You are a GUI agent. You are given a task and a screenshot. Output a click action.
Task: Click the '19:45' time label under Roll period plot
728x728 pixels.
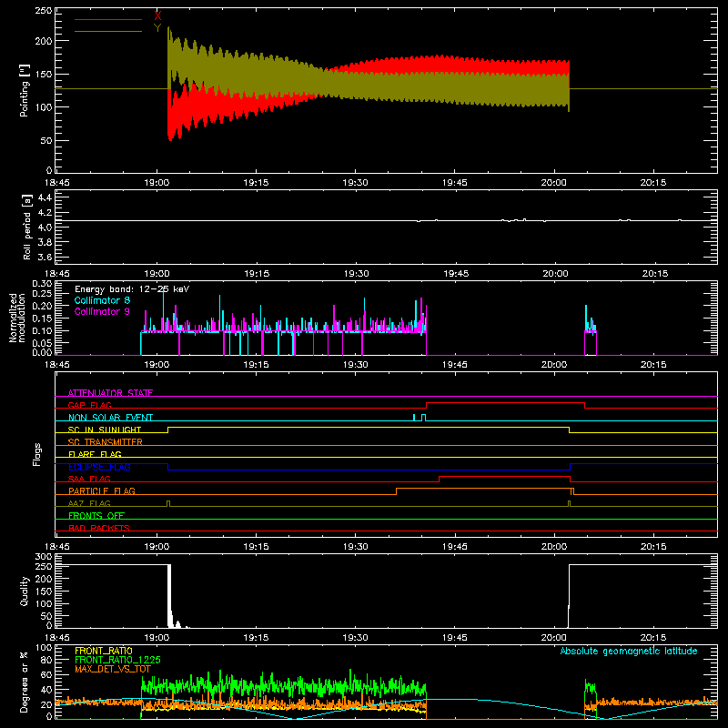(x=456, y=274)
